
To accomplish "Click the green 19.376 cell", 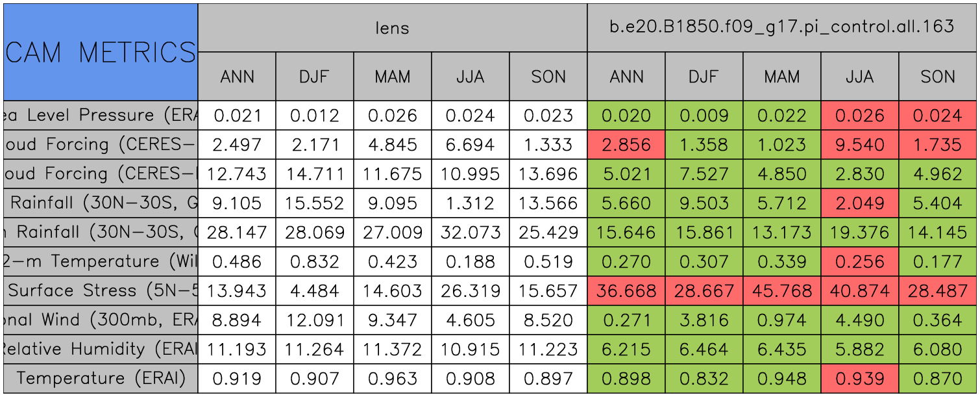I will click(x=859, y=232).
